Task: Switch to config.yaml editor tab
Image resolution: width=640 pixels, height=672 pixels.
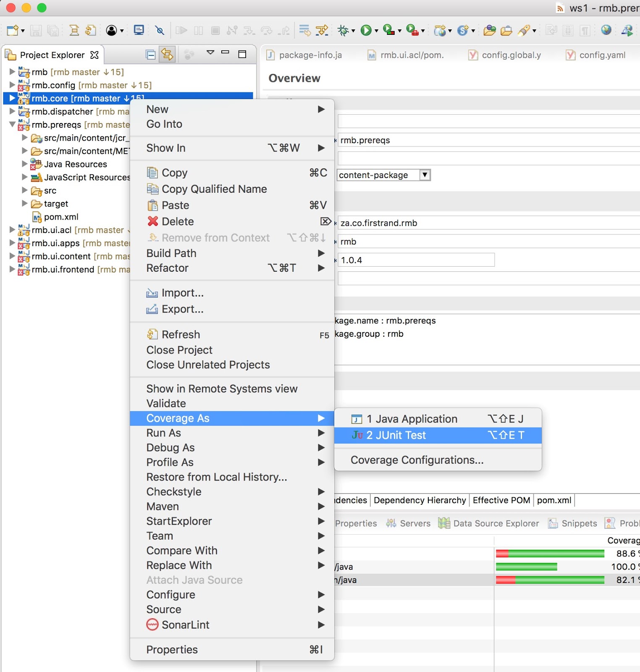Action: pos(596,55)
